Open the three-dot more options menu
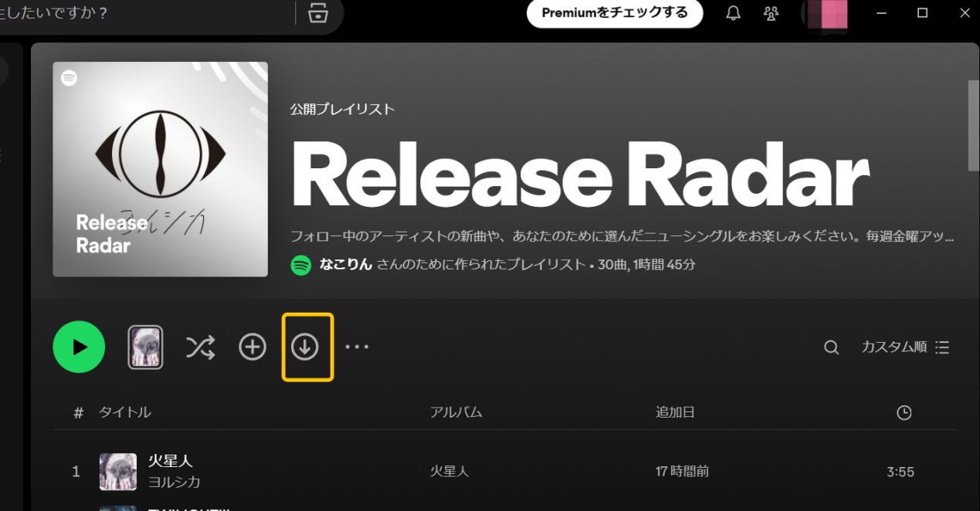The image size is (980, 511). (x=357, y=347)
